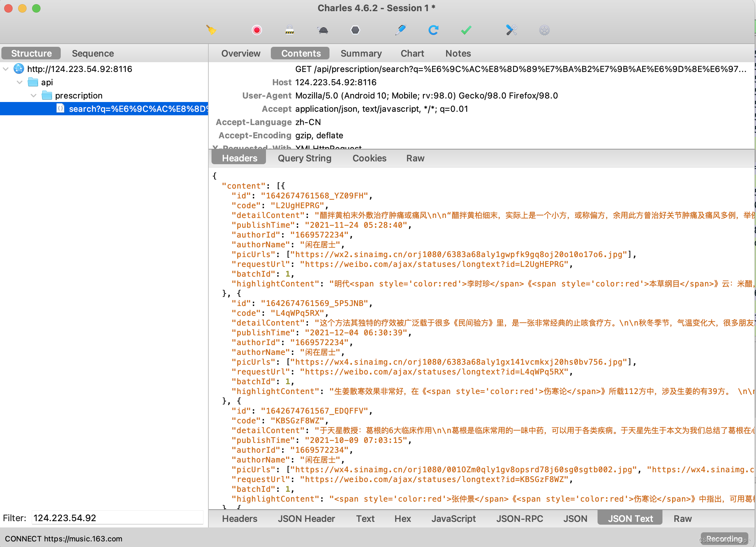756x547 pixels.
Task: Click the hexagon breakpoints icon
Action: (355, 30)
